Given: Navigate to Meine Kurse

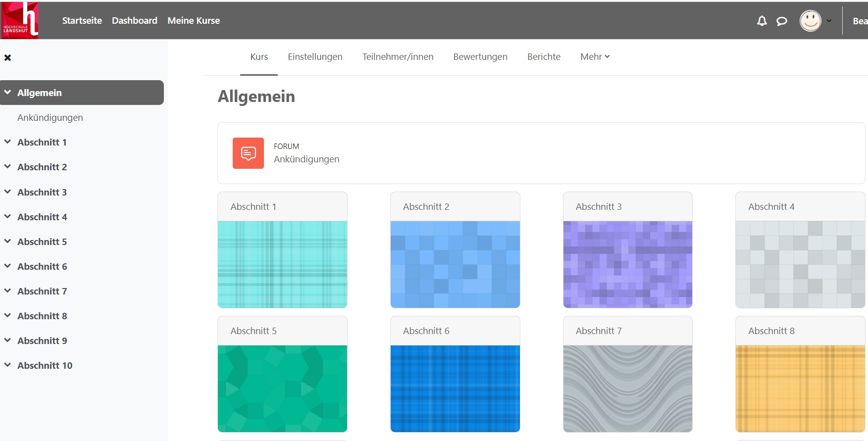Looking at the screenshot, I should 194,21.
